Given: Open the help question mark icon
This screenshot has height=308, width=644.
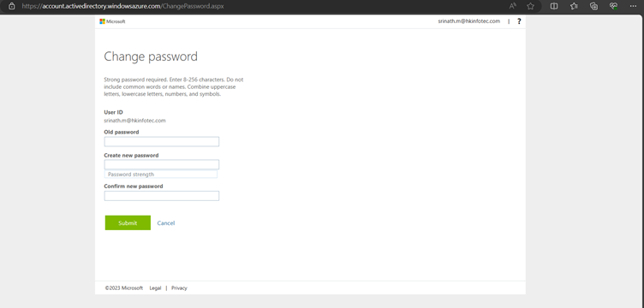Looking at the screenshot, I should click(x=519, y=21).
